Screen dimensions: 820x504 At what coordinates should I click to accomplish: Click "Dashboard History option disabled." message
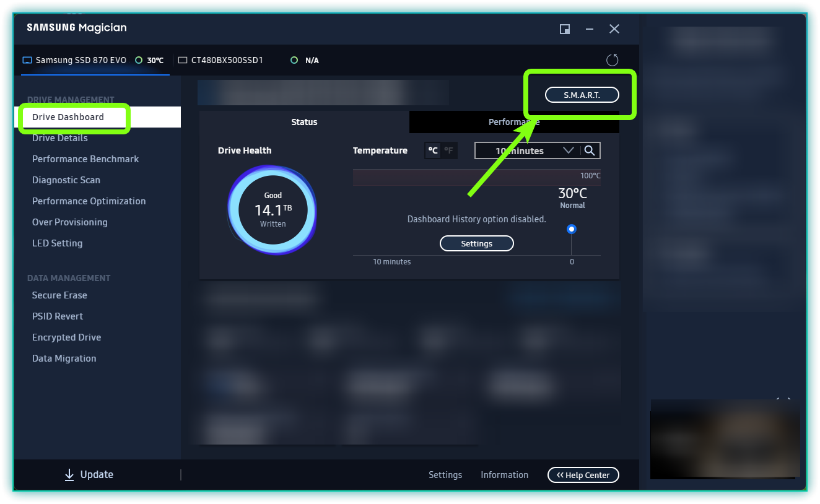coord(477,219)
